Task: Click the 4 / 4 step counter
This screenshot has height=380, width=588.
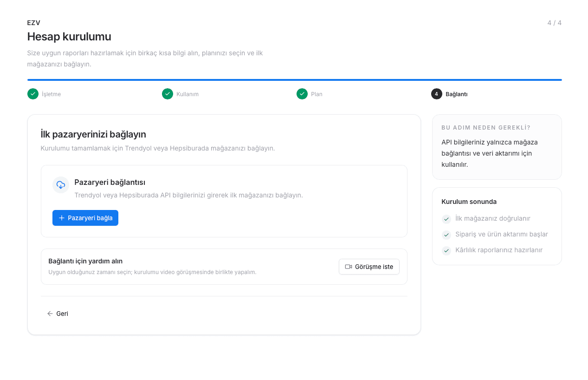Action: (x=555, y=23)
